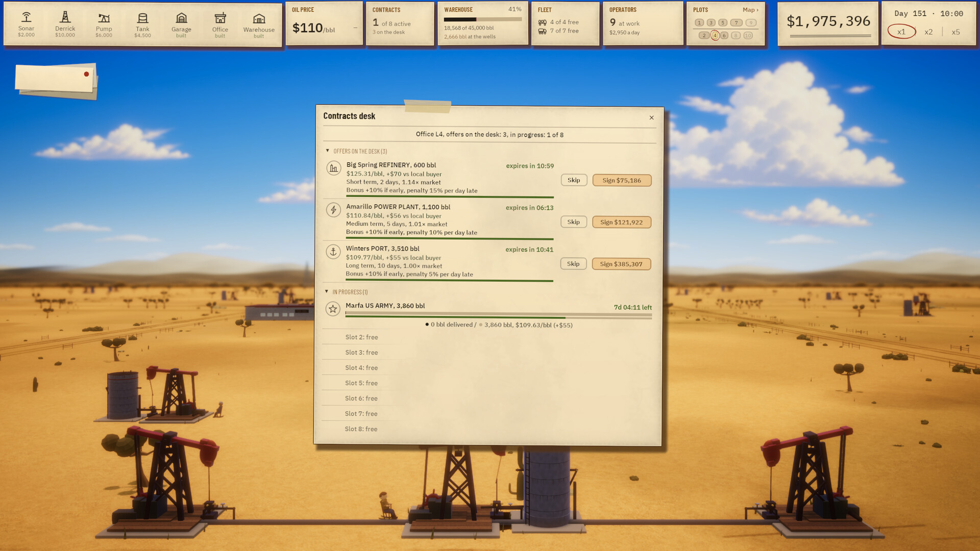Click the Warehouse capacity bar
Screen dimensions: 980x551
pyautogui.click(x=482, y=19)
